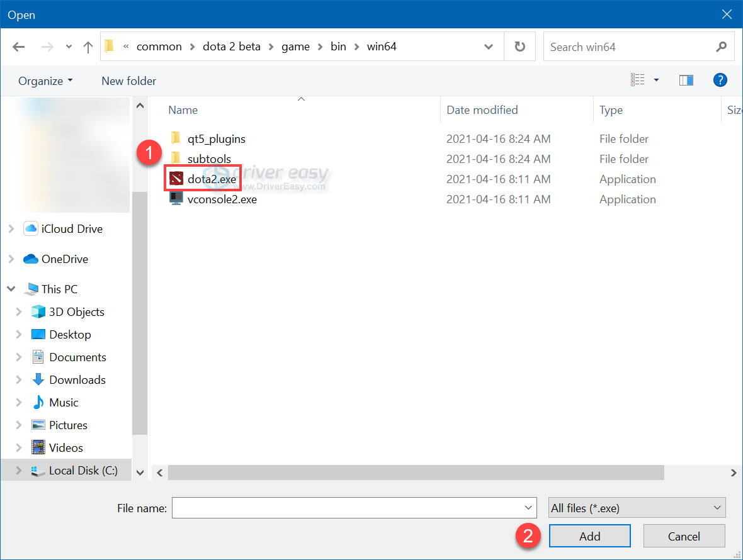Open the All files (*.exe) filter dropdown
Image resolution: width=743 pixels, height=560 pixels.
point(637,508)
